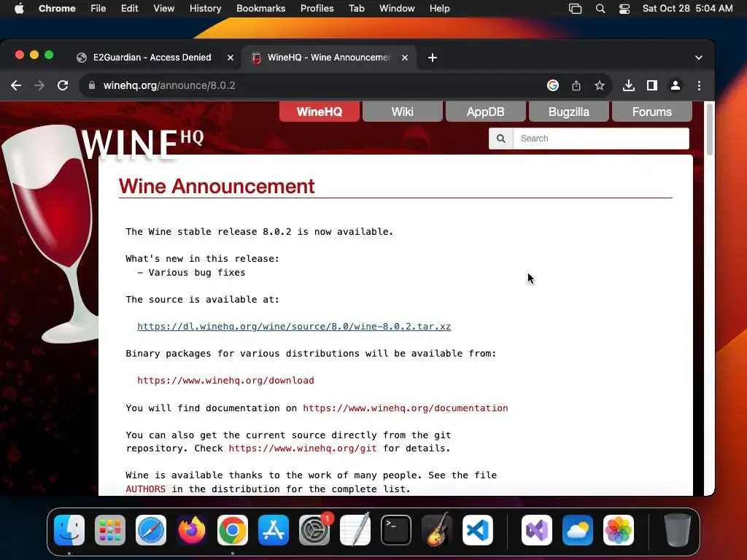Open the View menu
Viewport: 747px width, 560px height.
163,9
